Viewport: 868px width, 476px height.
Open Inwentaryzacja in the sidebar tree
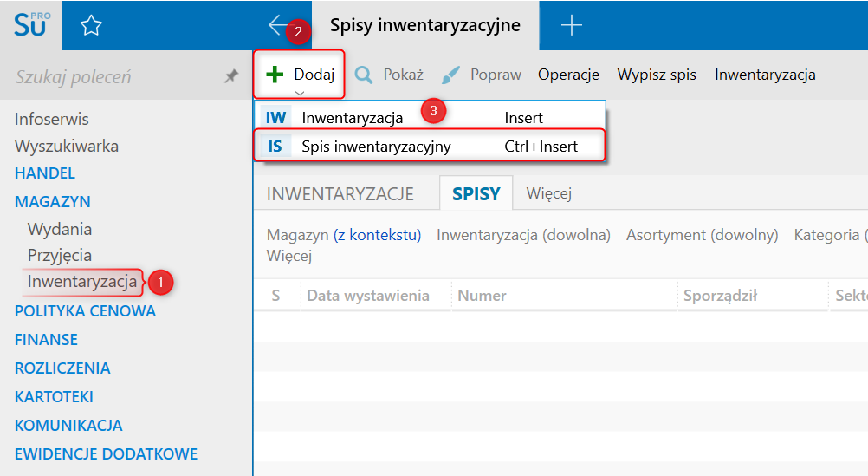(x=81, y=281)
